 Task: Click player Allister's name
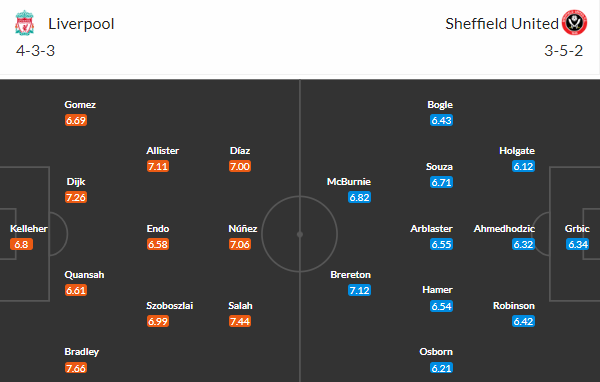coord(163,150)
